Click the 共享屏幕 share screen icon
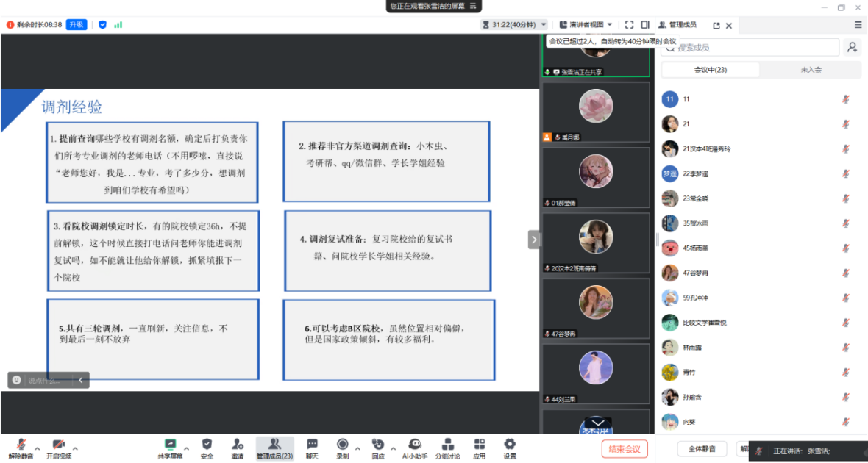This screenshot has width=868, height=463. [171, 445]
